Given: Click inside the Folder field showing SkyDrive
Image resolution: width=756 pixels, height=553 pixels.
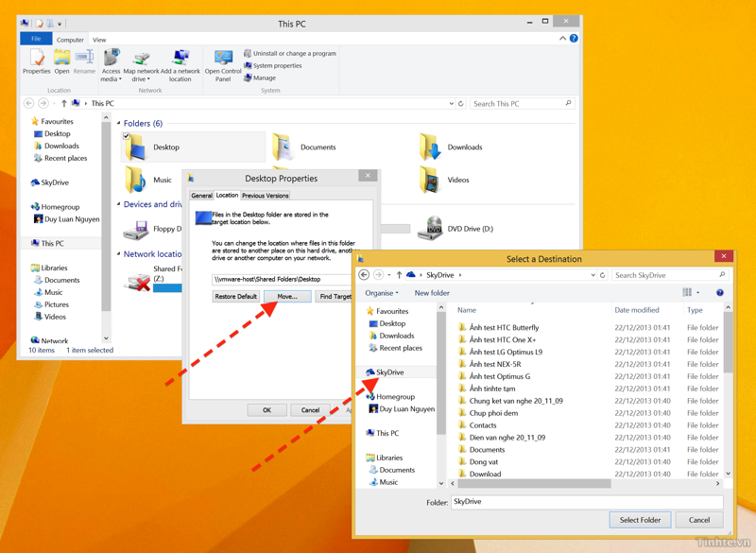Looking at the screenshot, I should [586, 502].
